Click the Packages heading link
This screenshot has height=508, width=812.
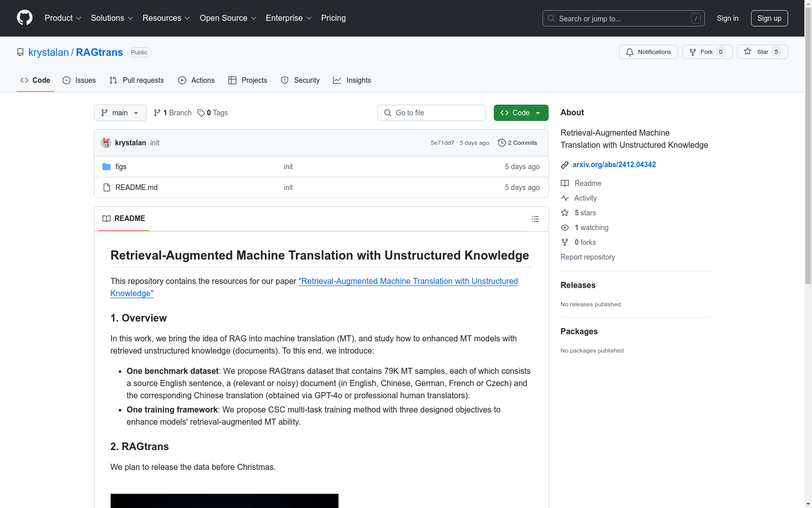tap(579, 331)
